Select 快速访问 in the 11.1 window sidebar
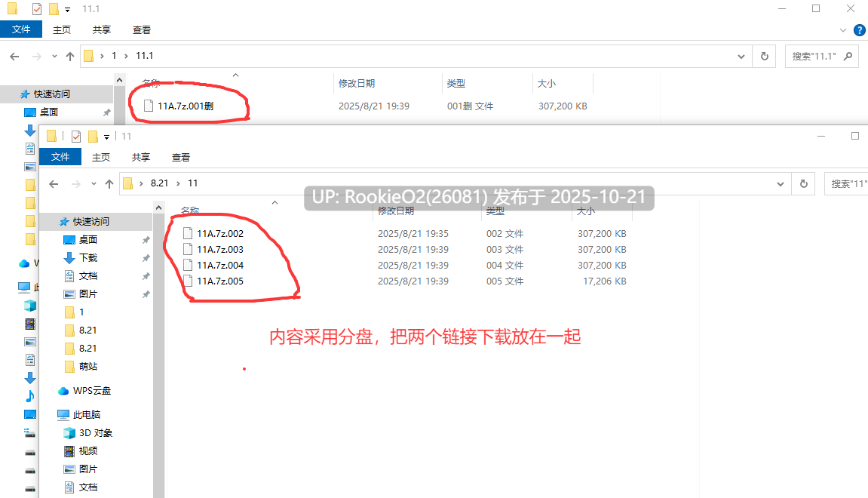 click(x=52, y=94)
